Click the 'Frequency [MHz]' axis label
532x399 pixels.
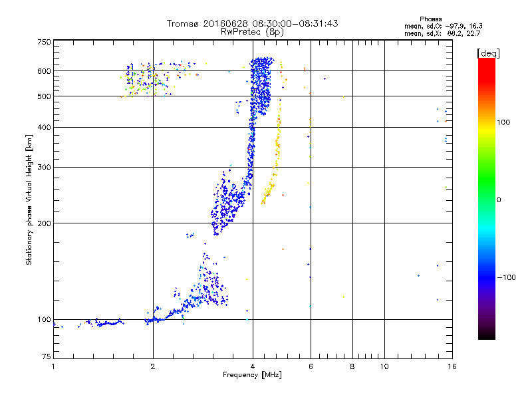coord(252,375)
